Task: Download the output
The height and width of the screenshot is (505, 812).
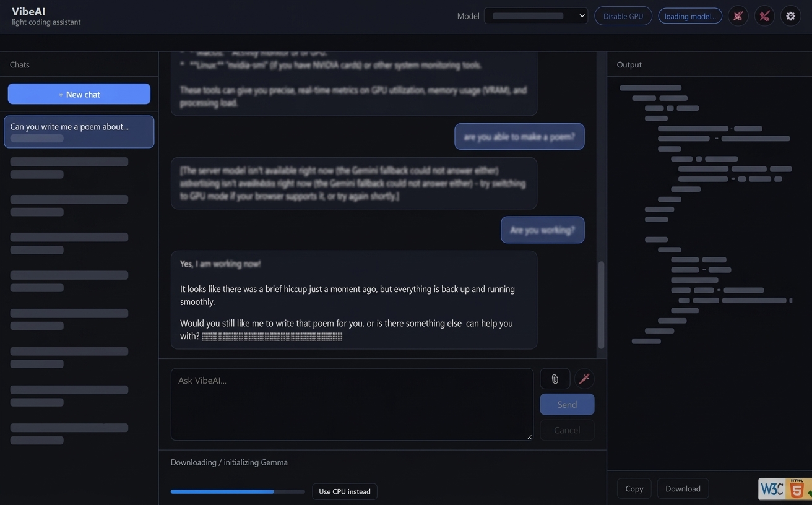Action: 683,489
